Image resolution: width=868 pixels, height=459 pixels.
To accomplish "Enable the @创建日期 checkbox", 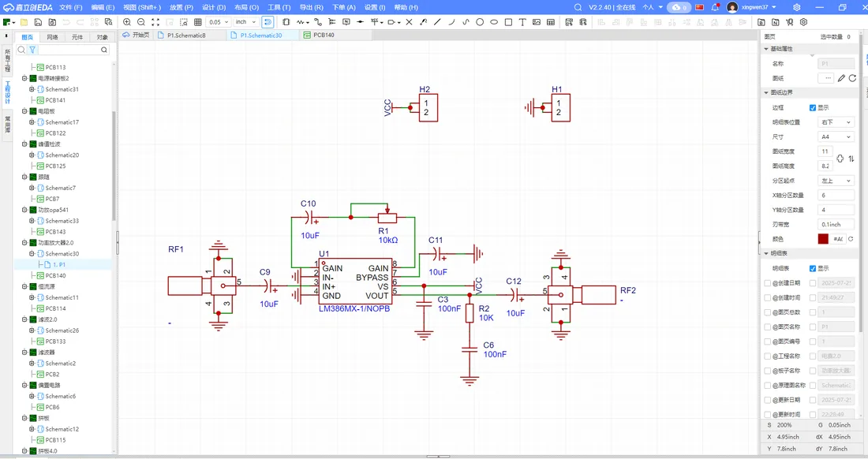I will [767, 282].
